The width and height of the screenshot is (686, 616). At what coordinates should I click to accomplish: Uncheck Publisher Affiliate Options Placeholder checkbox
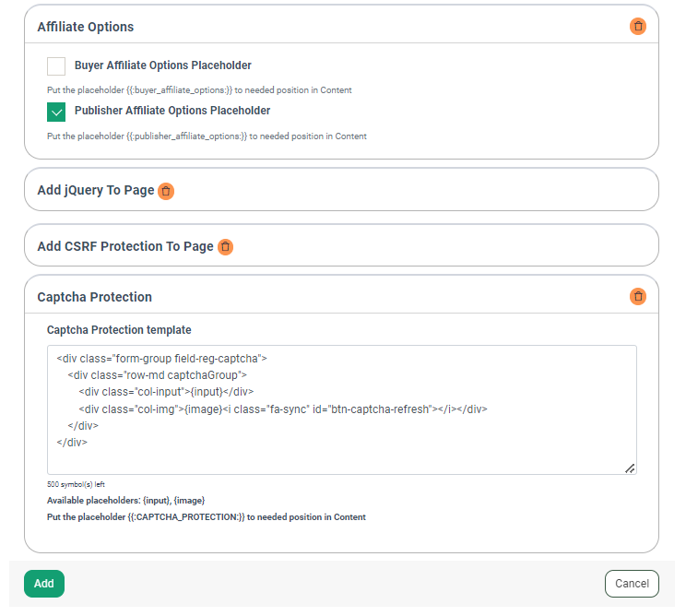click(56, 112)
